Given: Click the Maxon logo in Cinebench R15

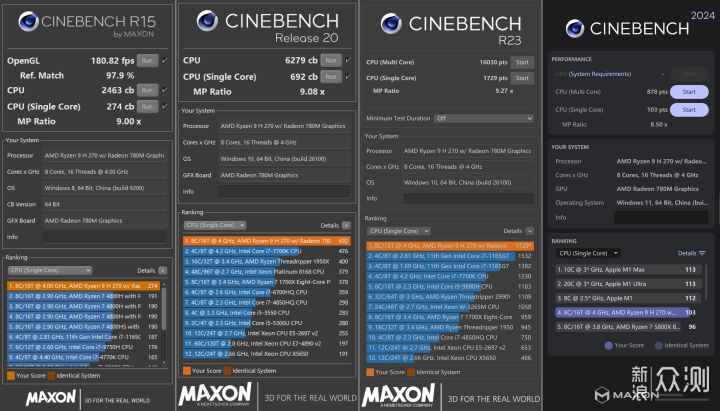Looking at the screenshot, I should pos(51,398).
